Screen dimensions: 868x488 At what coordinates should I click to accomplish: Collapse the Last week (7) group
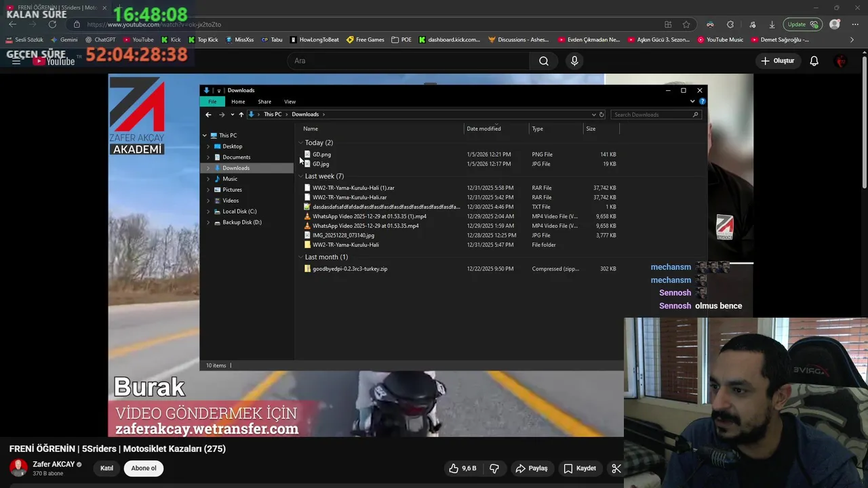coord(300,176)
